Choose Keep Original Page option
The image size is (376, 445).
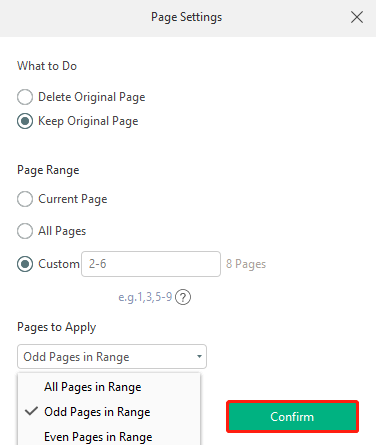(25, 121)
